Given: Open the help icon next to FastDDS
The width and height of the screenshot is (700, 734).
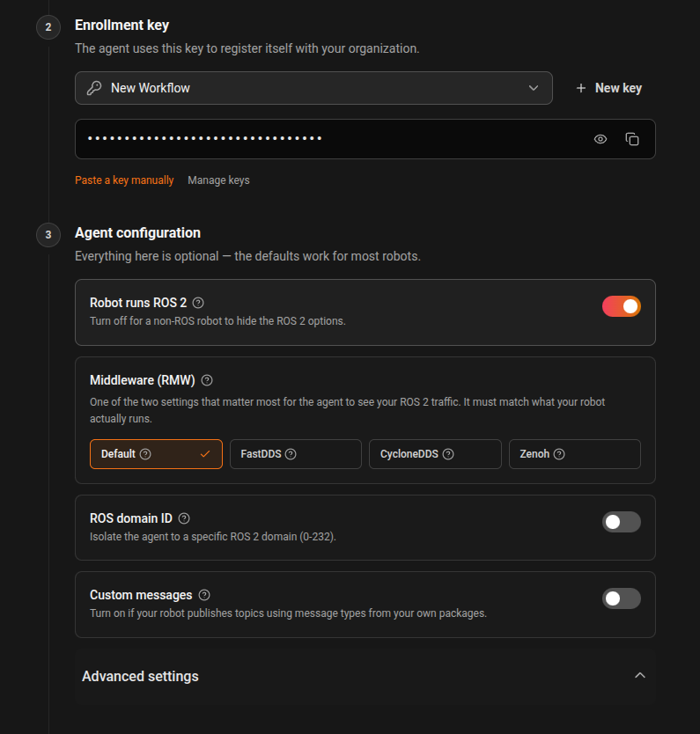Looking at the screenshot, I should point(291,454).
